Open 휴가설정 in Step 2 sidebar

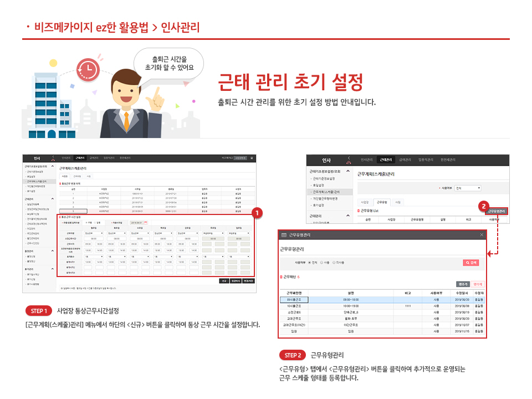(318, 206)
